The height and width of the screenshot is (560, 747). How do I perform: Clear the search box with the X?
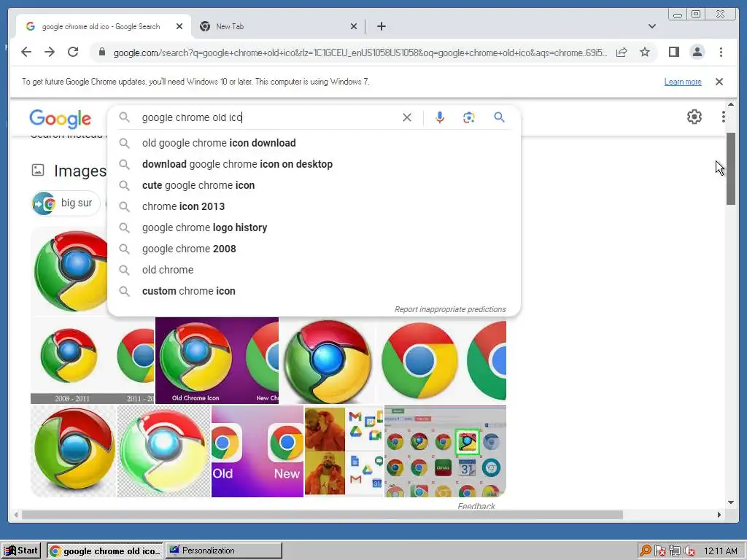(407, 117)
